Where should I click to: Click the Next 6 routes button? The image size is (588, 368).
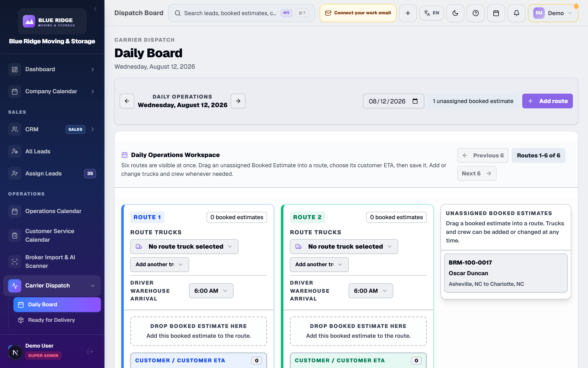(x=477, y=174)
